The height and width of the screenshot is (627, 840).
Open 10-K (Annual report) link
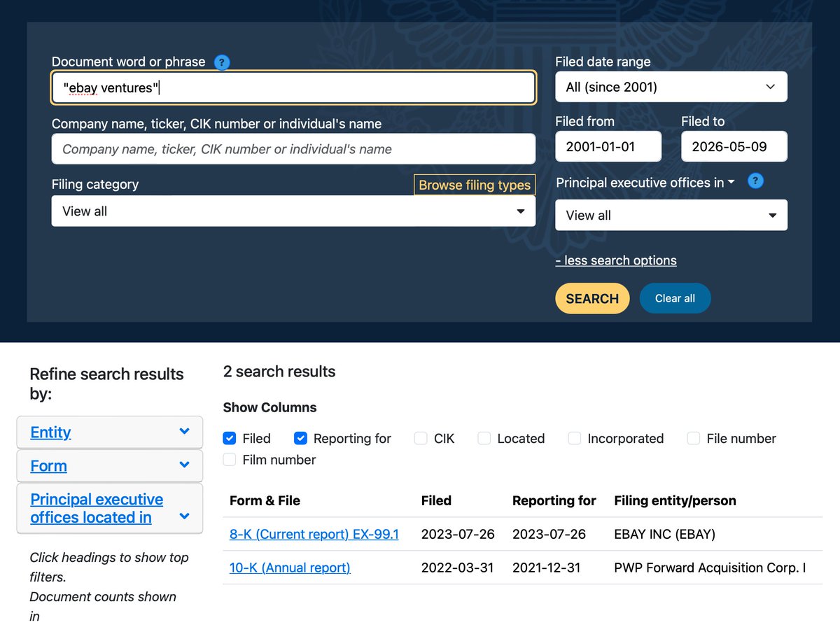tap(290, 568)
